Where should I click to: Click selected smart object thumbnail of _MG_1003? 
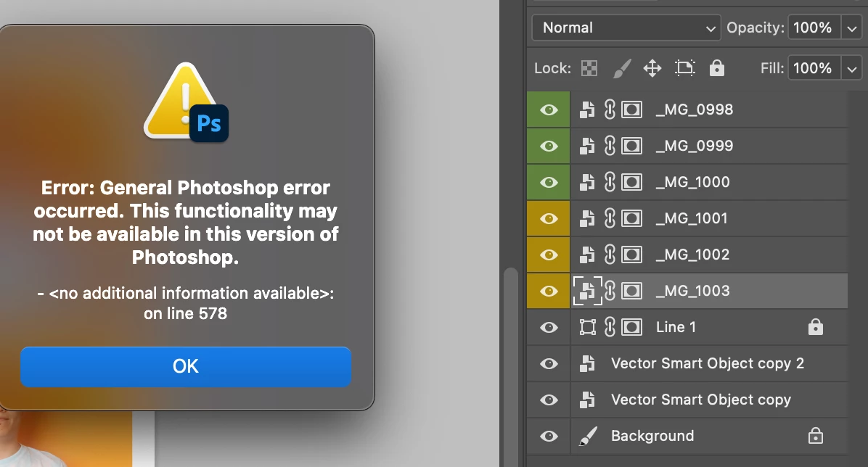[x=587, y=291]
